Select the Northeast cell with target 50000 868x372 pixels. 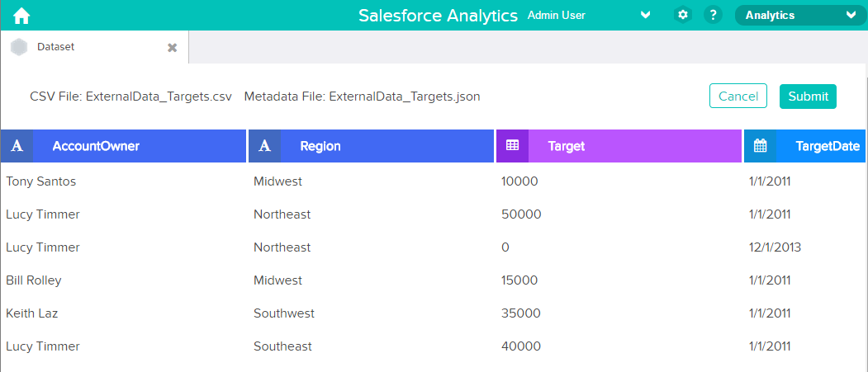tap(282, 214)
